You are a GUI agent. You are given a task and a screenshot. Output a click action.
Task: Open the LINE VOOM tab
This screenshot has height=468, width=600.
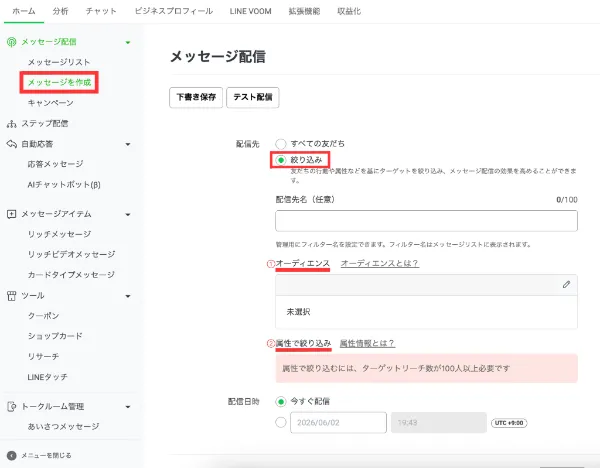point(251,11)
